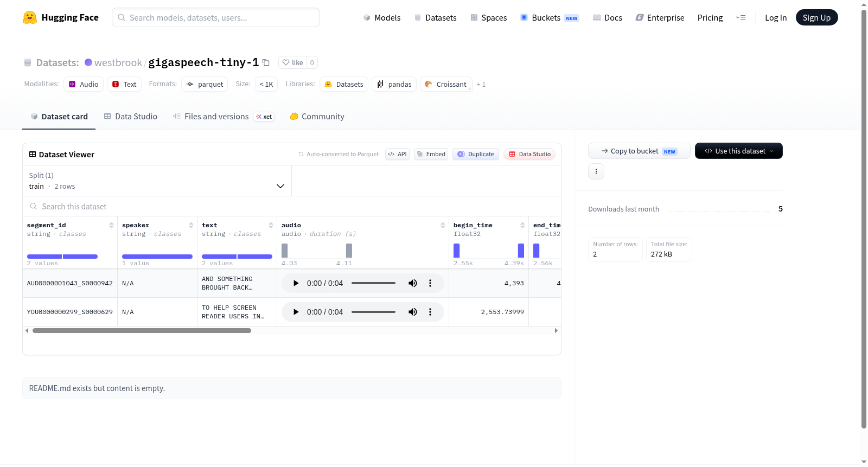Open the Dataset card tab

point(59,116)
